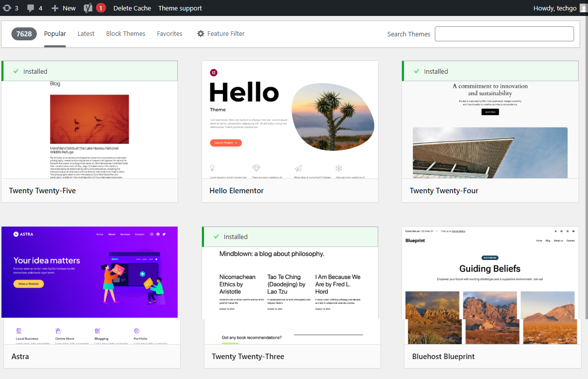588x379 pixels.
Task: Click the theme count badge showing 7628
Action: (x=24, y=33)
